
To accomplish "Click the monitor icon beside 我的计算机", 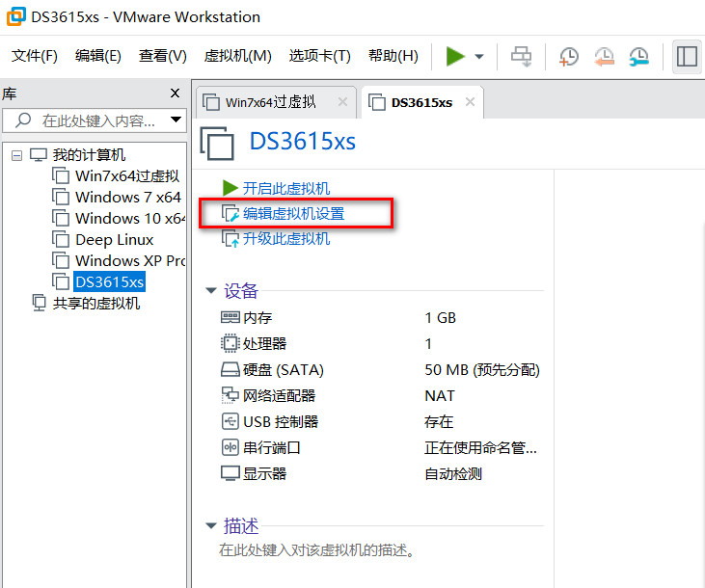I will pos(39,155).
